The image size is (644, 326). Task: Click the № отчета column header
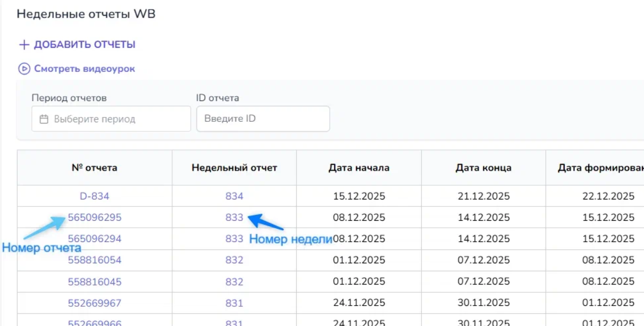point(94,168)
